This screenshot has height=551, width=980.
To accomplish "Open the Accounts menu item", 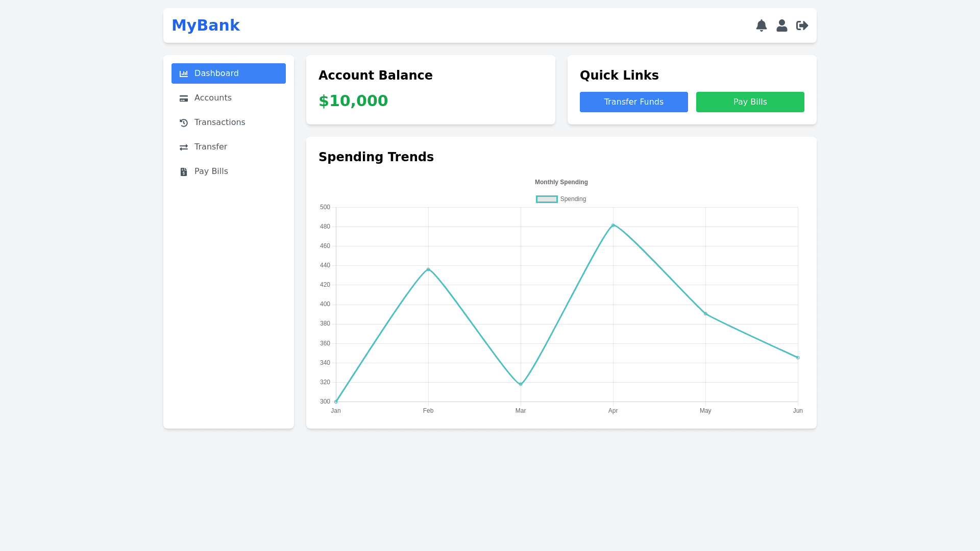I will pos(213,98).
